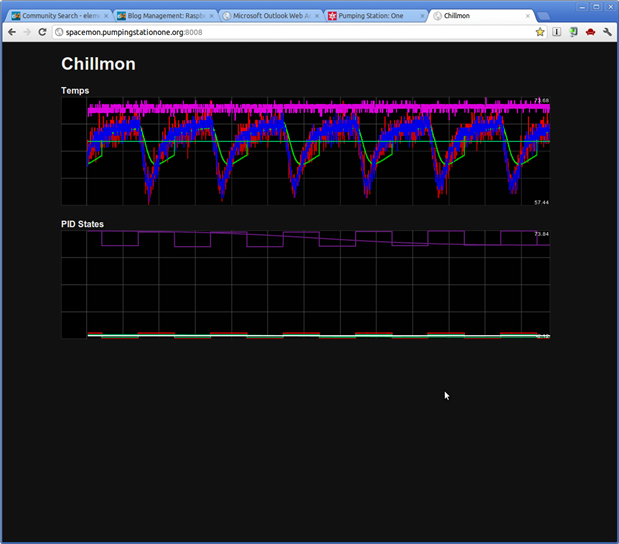Click the red sofa extension icon
This screenshot has width=619, height=544.
click(590, 32)
